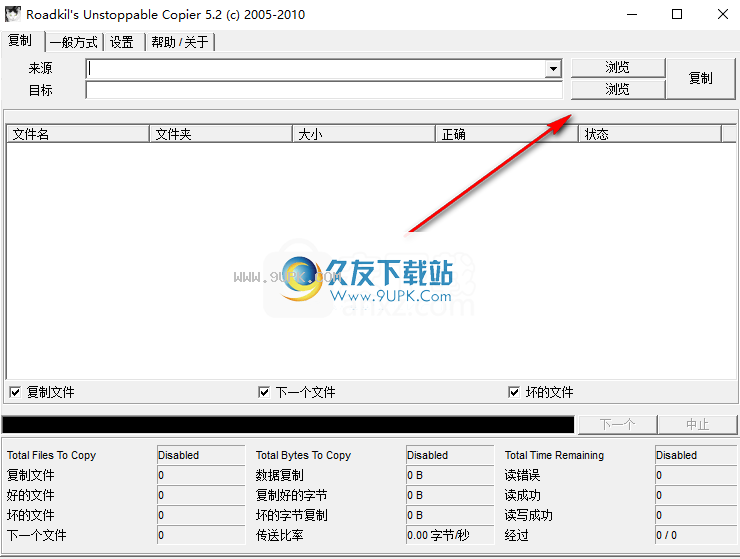The width and height of the screenshot is (740, 559).
Task: Click the large 复制 copy button
Action: coord(700,78)
